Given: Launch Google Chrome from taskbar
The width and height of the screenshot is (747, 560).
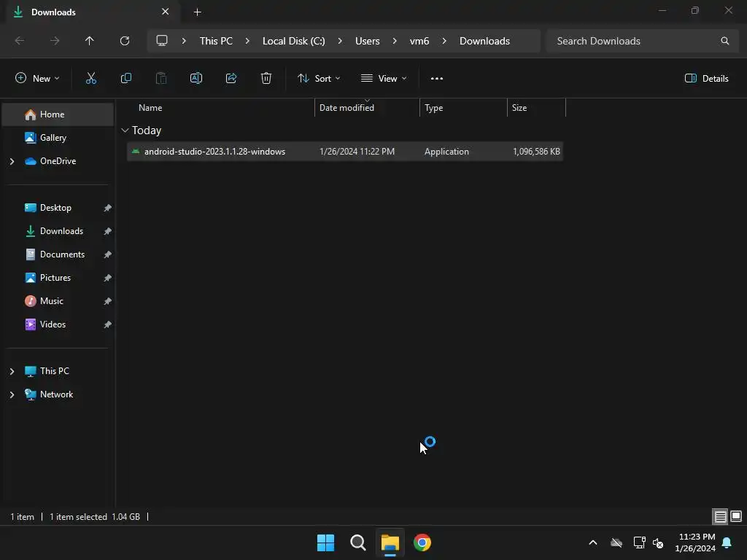Looking at the screenshot, I should [422, 542].
